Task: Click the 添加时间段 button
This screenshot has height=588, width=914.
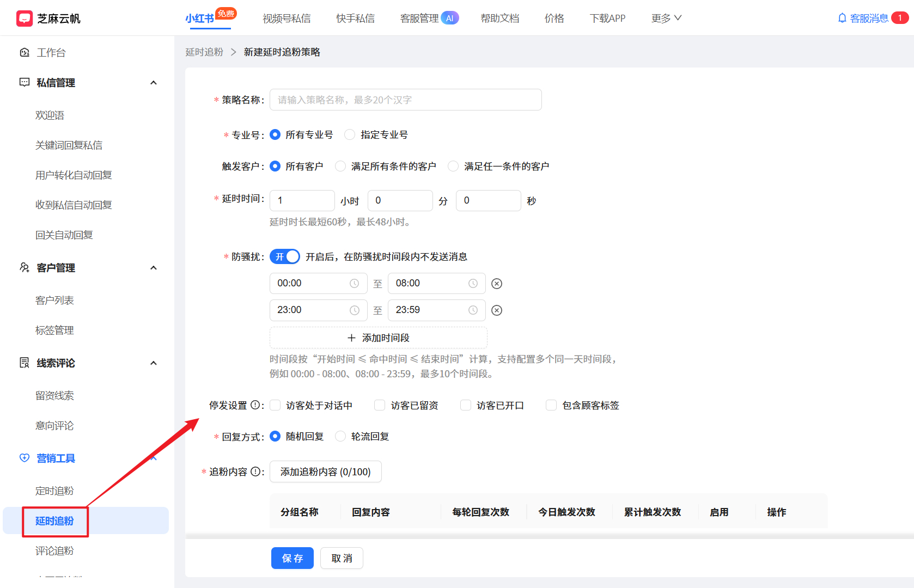Action: click(379, 338)
